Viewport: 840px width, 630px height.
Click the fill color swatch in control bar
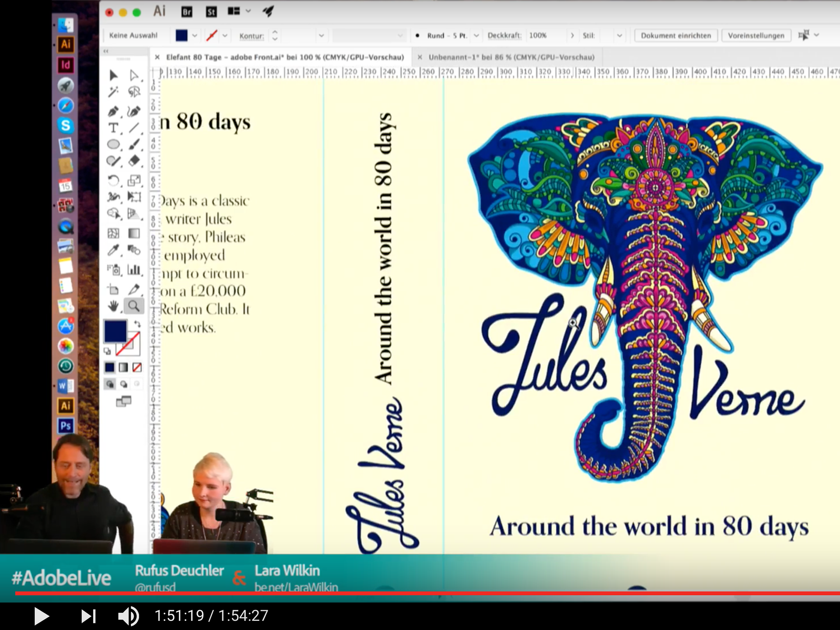click(x=182, y=35)
